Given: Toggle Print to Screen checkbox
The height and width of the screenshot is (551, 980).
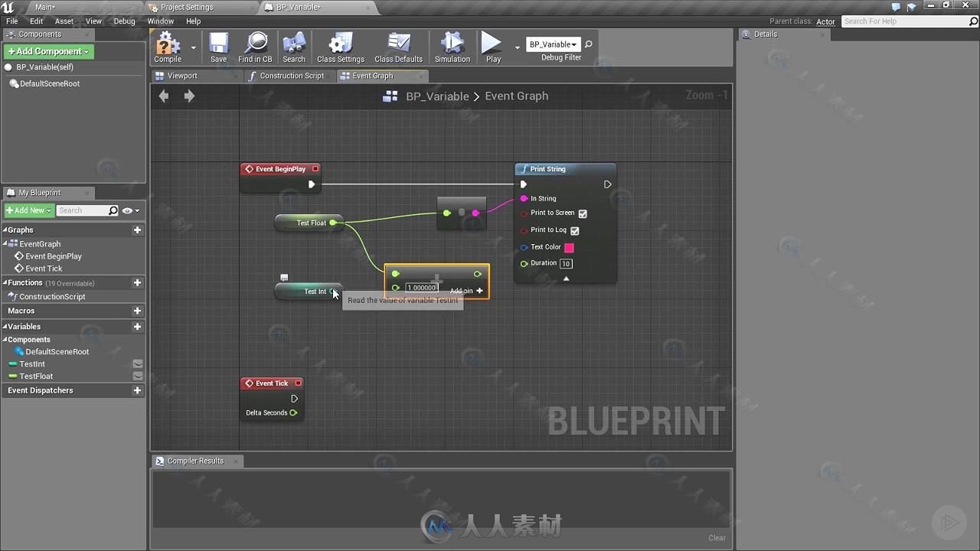Looking at the screenshot, I should click(x=583, y=214).
